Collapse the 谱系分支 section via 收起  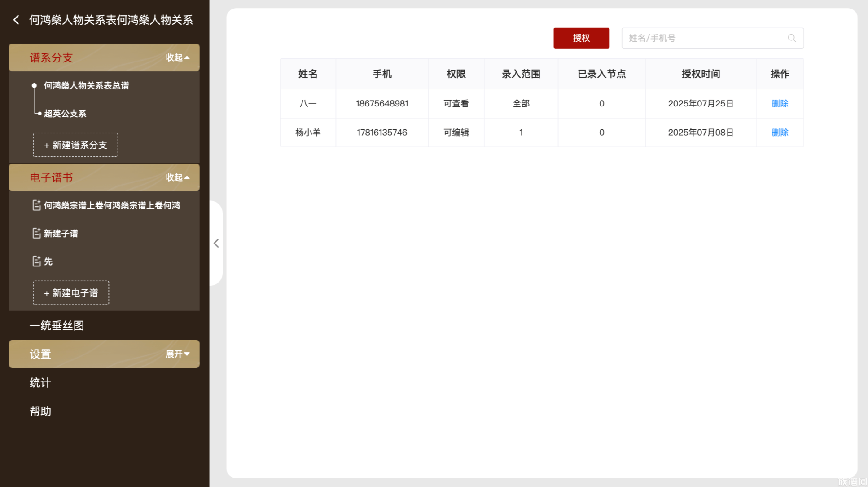tap(177, 58)
